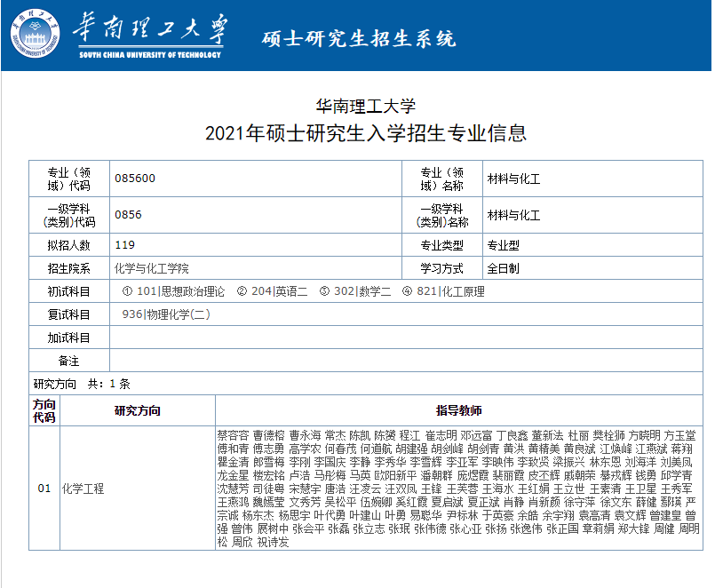Click advisor name 龙金星

(233, 475)
